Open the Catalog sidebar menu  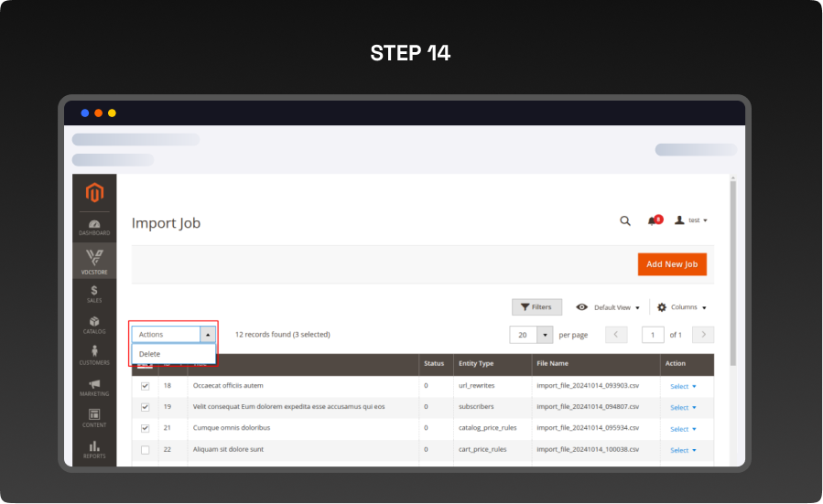[x=94, y=325]
